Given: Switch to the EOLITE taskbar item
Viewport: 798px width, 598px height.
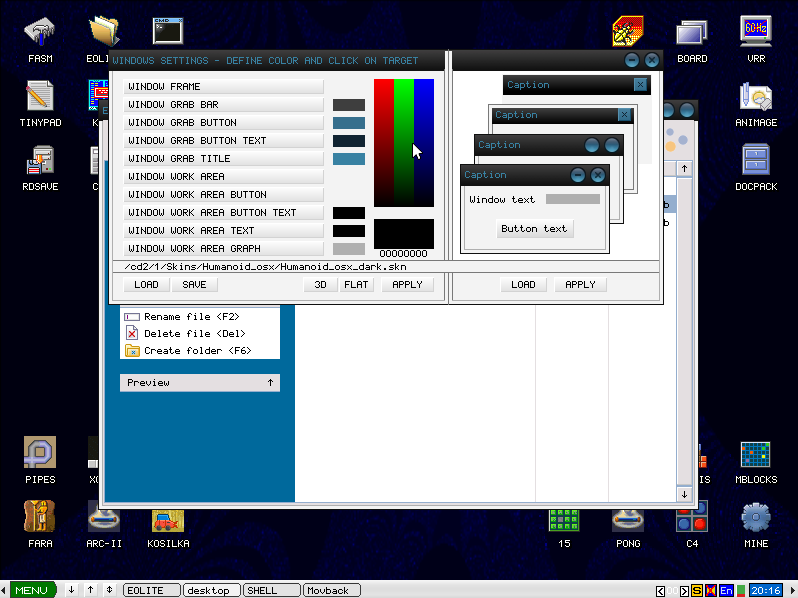Looking at the screenshot, I should (x=152, y=590).
